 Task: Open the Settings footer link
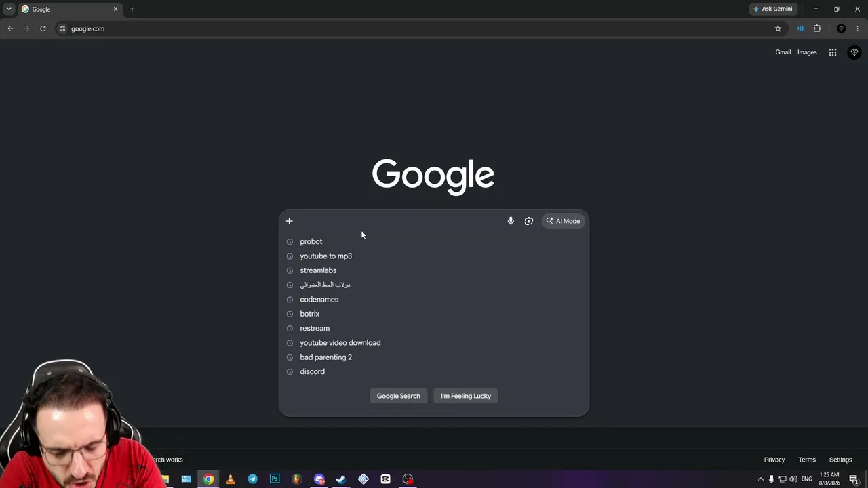tap(841, 460)
